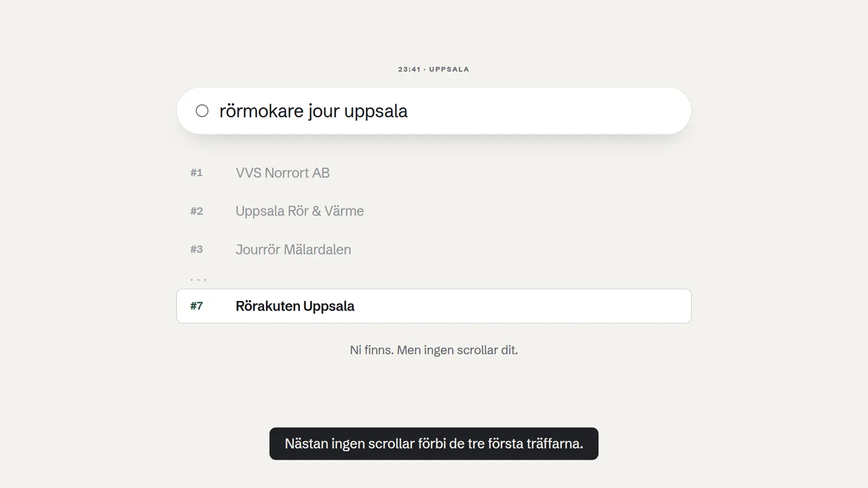Open the VVS Norrort AB result
This screenshot has height=488, width=868.
tap(282, 173)
